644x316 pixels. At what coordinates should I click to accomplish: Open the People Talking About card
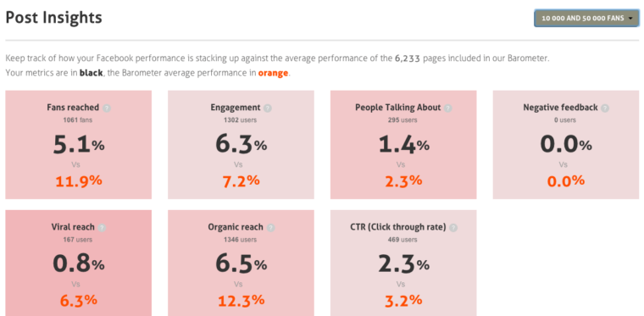tap(403, 145)
